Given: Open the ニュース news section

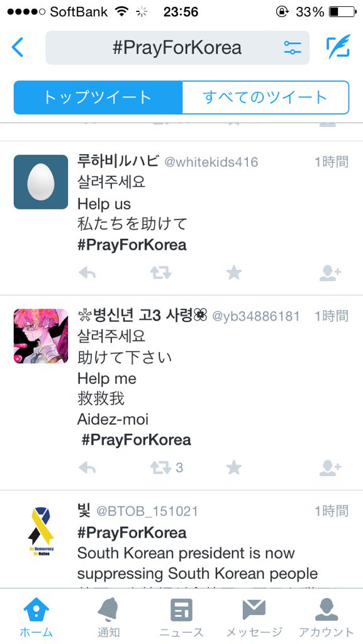Looking at the screenshot, I should [x=181, y=617].
